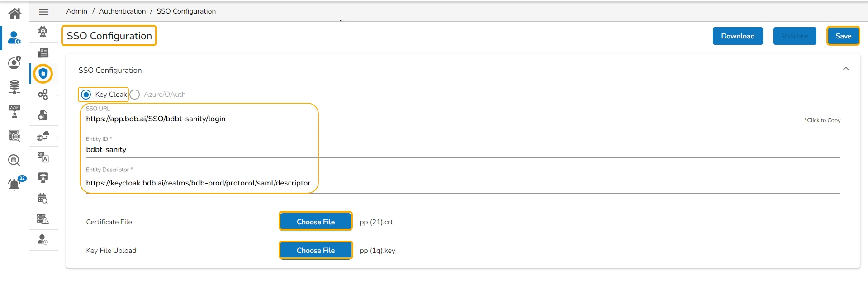Go to the Home icon
Image resolution: width=868 pixels, height=290 pixels.
pos(14,14)
